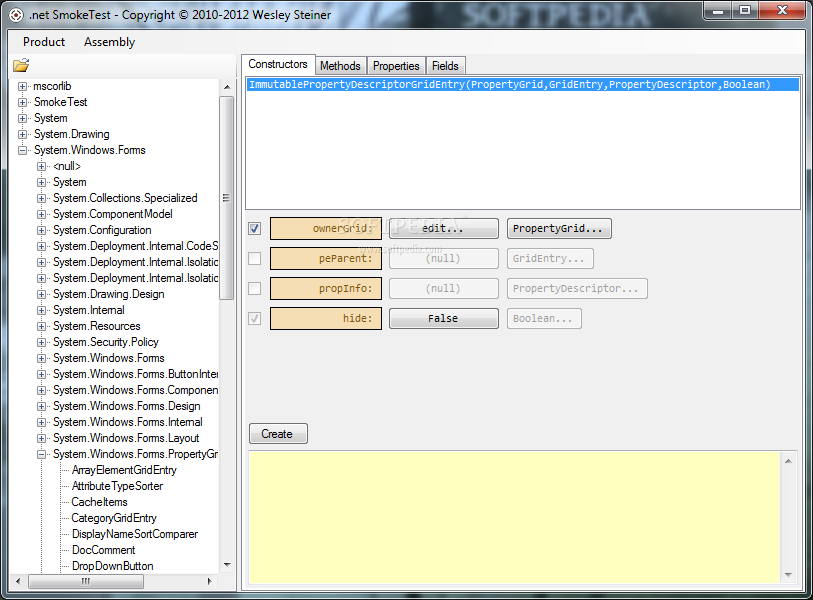Viewport: 813px width, 600px height.
Task: Switch to the Fields tab
Action: pyautogui.click(x=445, y=66)
